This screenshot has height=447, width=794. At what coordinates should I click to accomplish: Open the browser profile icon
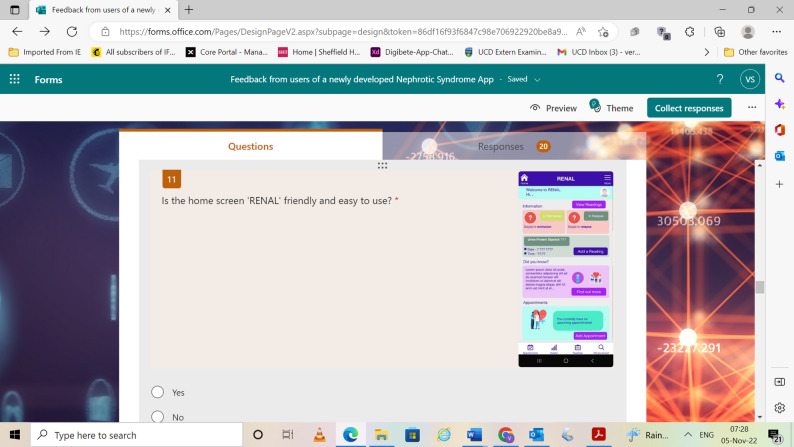coord(747,31)
